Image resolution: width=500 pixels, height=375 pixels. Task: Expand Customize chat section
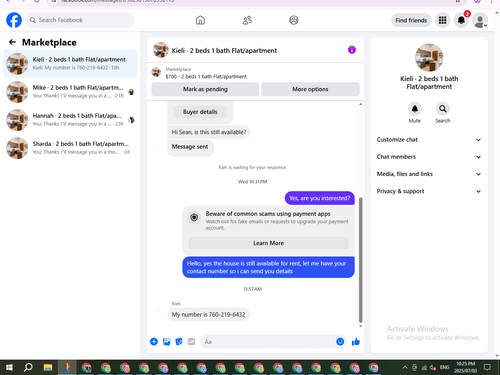pyautogui.click(x=429, y=140)
